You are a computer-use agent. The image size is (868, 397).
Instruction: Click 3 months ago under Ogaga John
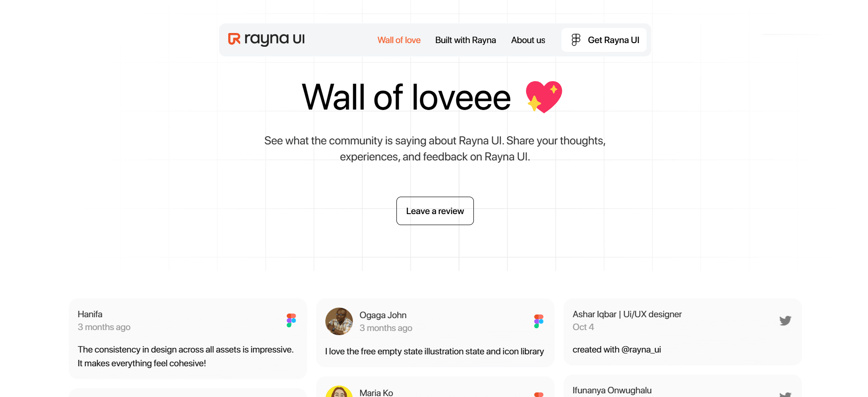click(386, 328)
